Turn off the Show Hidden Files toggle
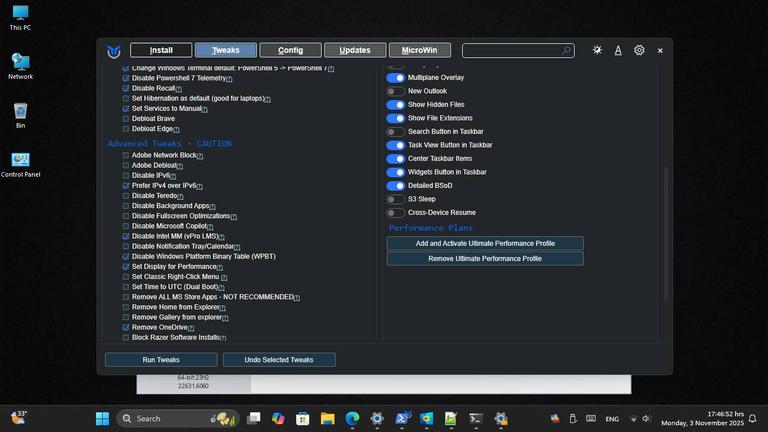The height and width of the screenshot is (432, 768). [395, 105]
